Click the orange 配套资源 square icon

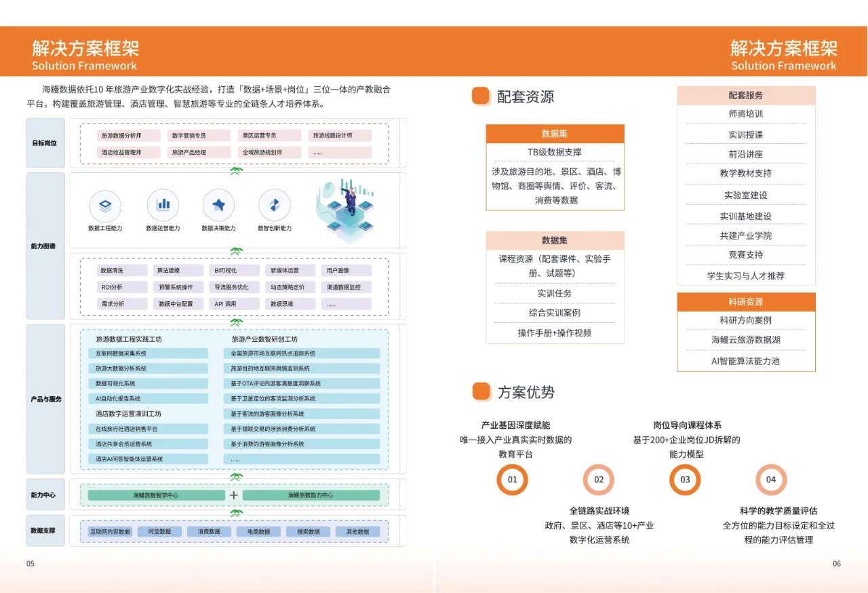tap(480, 96)
